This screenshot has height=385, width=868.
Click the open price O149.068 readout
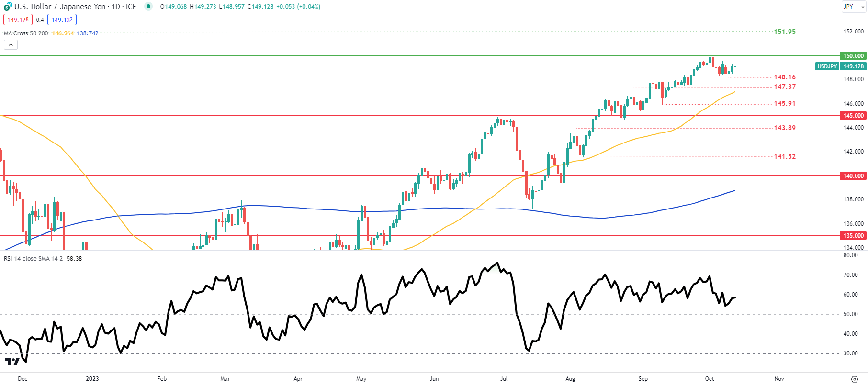click(x=173, y=7)
